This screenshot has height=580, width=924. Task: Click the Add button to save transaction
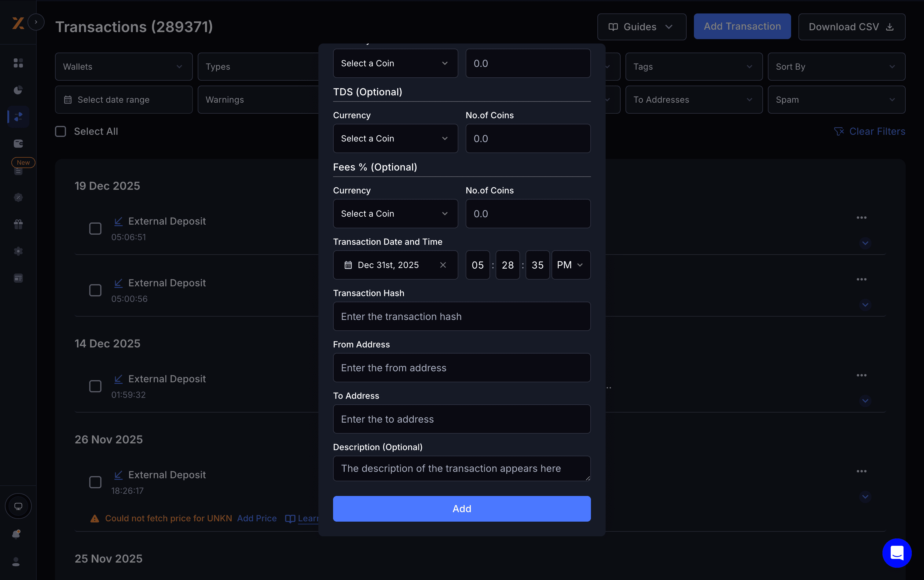[x=461, y=508]
